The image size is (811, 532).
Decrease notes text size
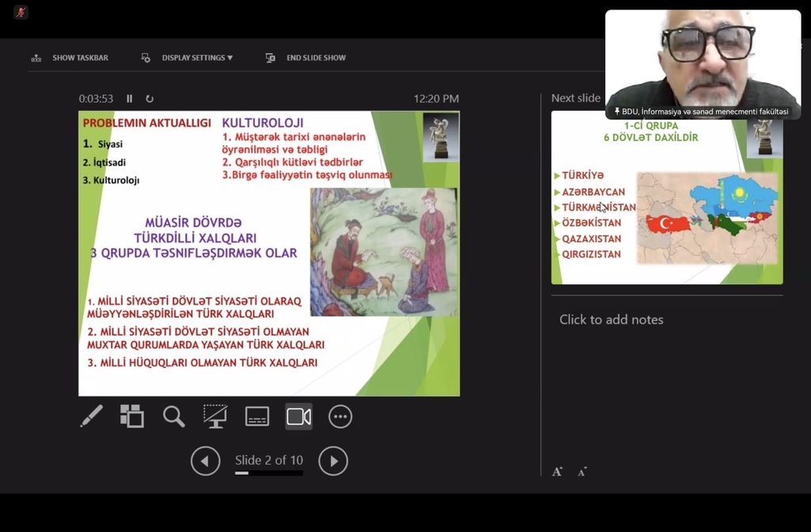coord(582,472)
